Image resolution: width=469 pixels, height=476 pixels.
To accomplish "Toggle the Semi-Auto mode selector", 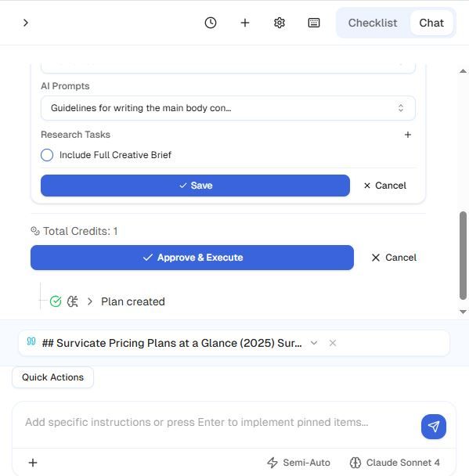I will [x=298, y=463].
